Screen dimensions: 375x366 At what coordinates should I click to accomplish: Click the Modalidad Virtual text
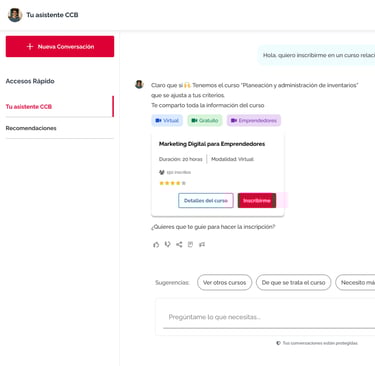[x=233, y=159]
